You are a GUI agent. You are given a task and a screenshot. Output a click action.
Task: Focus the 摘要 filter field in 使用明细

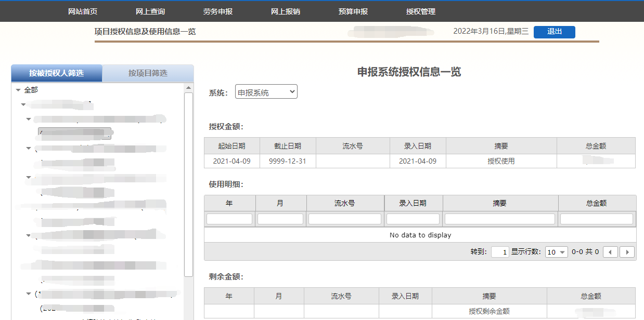point(500,219)
